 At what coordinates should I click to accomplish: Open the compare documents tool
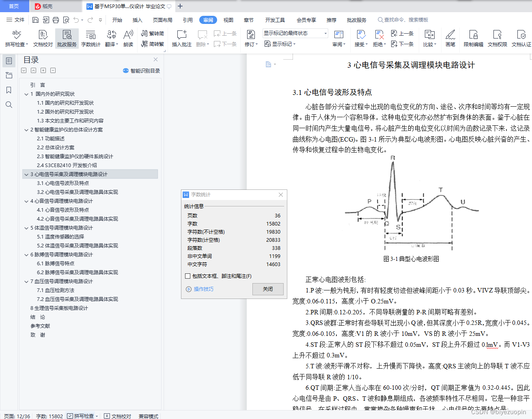click(x=429, y=38)
